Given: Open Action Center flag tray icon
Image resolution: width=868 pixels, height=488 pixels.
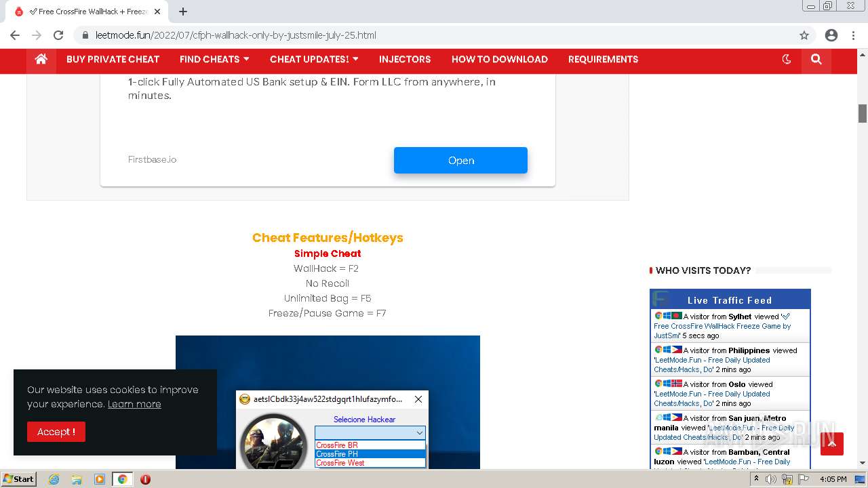Looking at the screenshot, I should pyautogui.click(x=803, y=479).
